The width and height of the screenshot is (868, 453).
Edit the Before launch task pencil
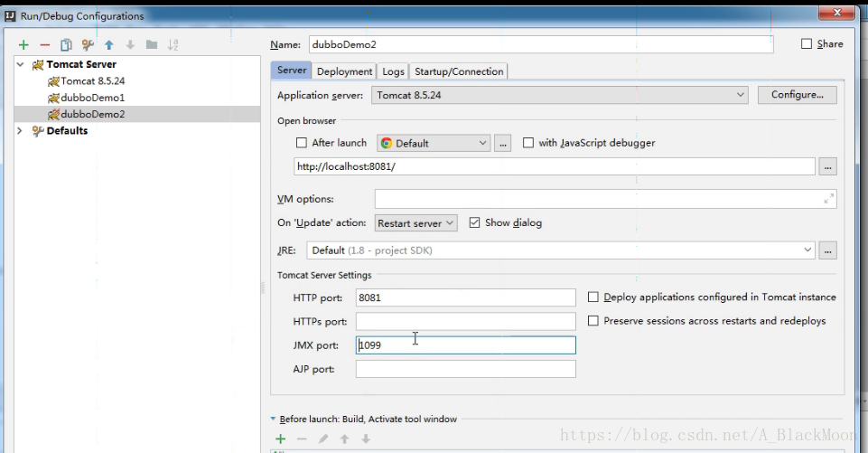(x=323, y=439)
